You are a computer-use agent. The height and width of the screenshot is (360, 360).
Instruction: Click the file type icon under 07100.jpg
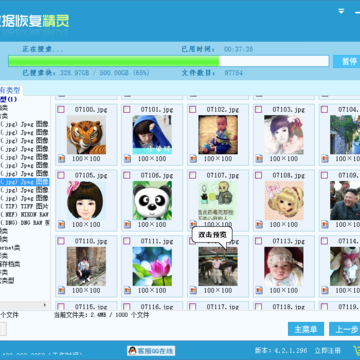[61, 159]
